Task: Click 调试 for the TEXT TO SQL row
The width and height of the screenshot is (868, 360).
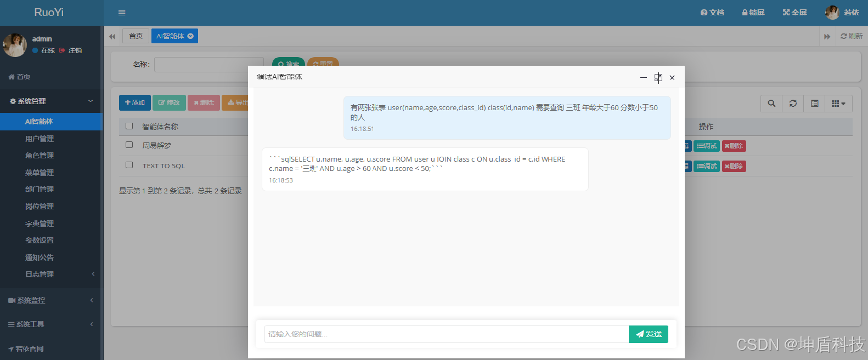Action: tap(707, 166)
